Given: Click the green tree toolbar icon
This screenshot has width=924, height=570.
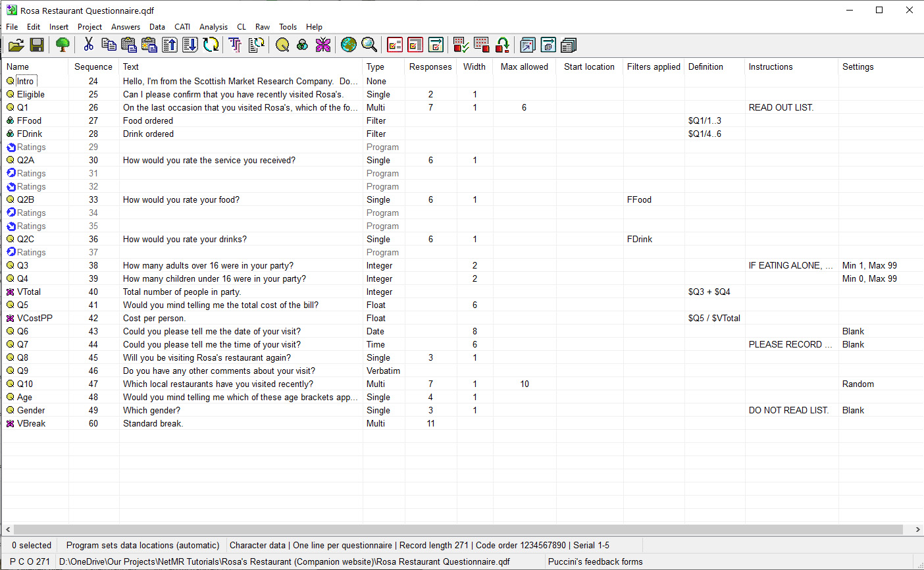Looking at the screenshot, I should click(x=63, y=45).
